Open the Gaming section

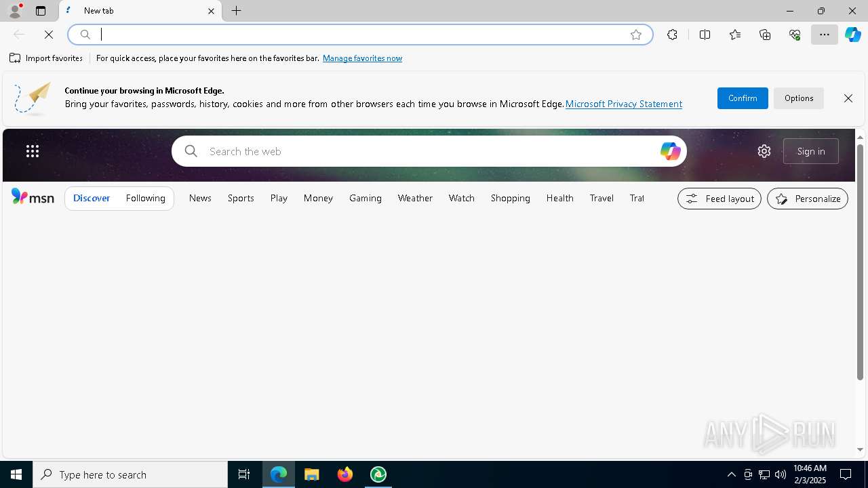pos(366,198)
